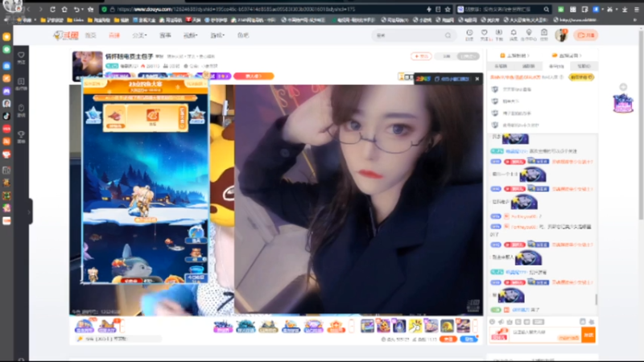
Task: Open the browser hamburger menu
Action: 637,9
